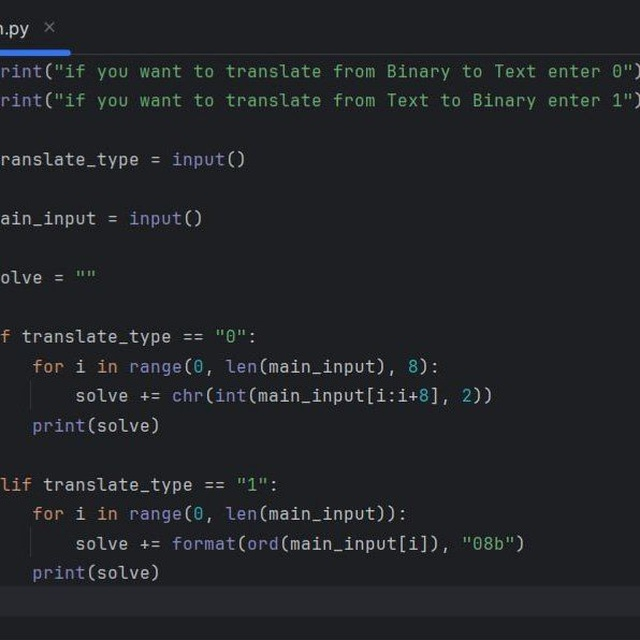Click the last print(solve) statement
This screenshot has width=640, height=640.
[95, 573]
